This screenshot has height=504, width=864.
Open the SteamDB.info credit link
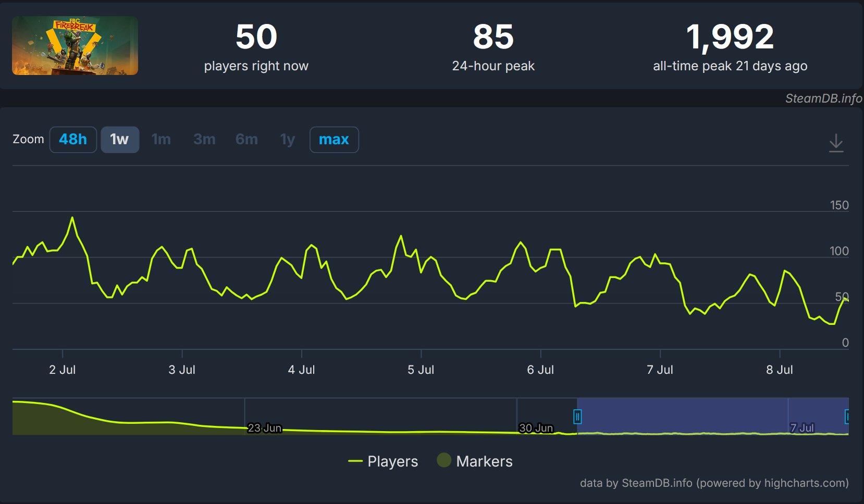pos(823,98)
